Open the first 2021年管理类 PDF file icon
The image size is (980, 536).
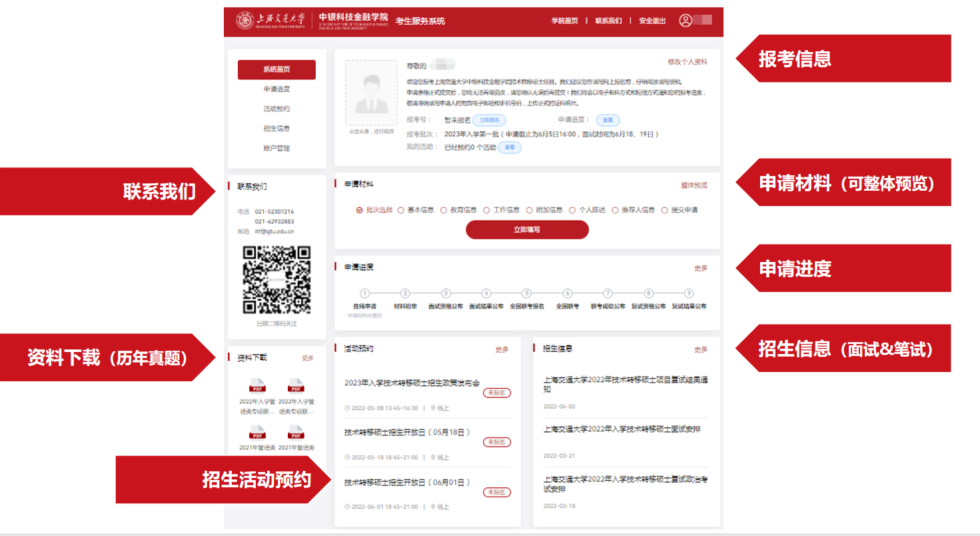pos(257,432)
